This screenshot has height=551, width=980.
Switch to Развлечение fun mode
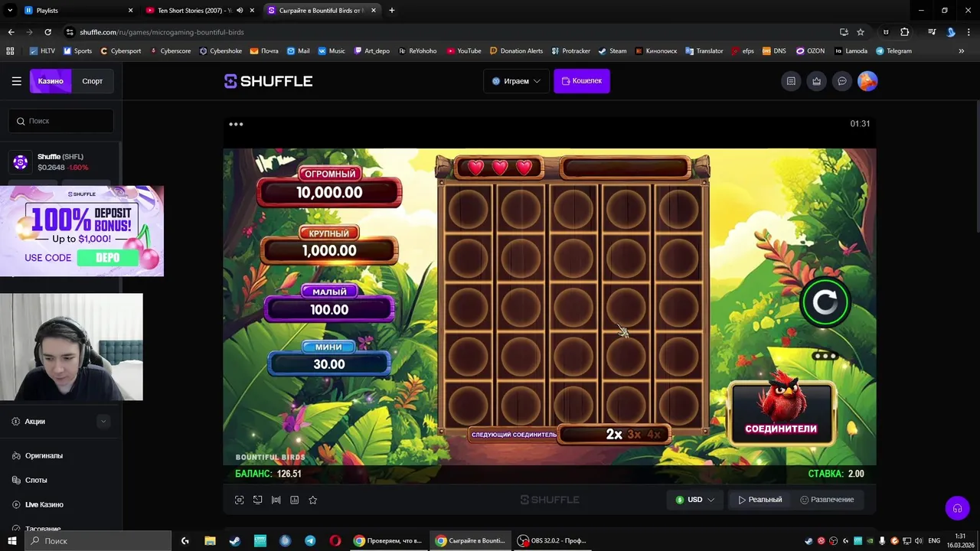(x=827, y=500)
